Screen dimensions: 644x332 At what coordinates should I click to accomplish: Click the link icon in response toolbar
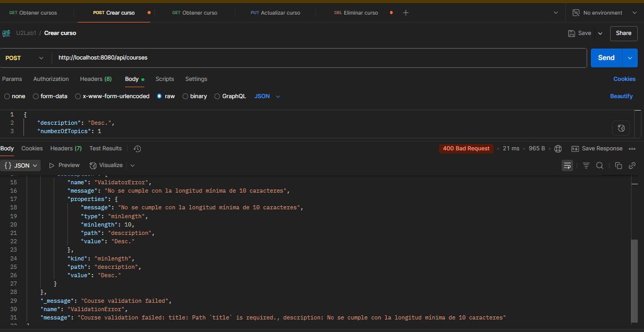[632, 165]
